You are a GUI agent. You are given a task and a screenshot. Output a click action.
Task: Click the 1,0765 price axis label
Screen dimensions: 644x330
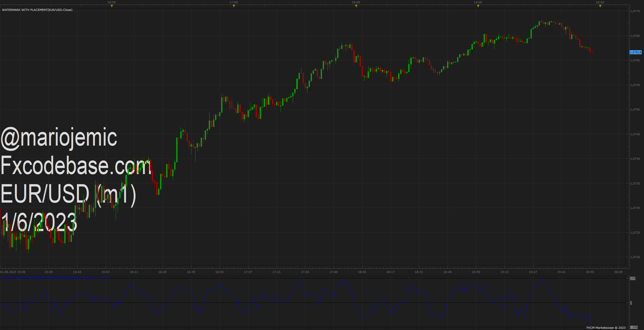click(635, 36)
